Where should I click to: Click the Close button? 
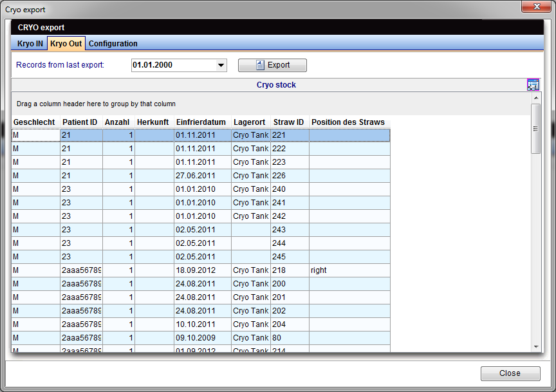[510, 373]
